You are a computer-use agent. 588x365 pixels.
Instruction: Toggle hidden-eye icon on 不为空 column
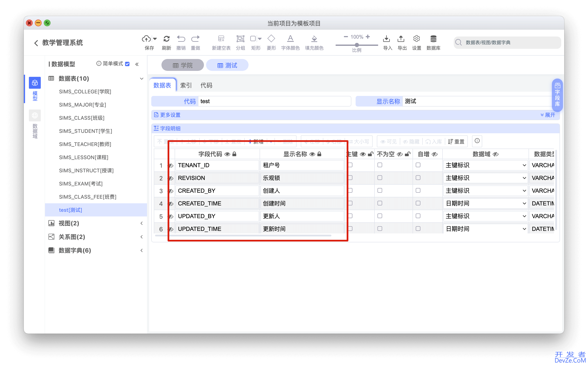400,154
